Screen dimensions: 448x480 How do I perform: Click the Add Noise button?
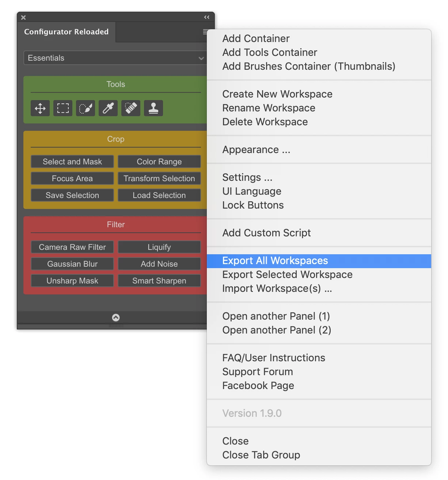[x=159, y=264]
